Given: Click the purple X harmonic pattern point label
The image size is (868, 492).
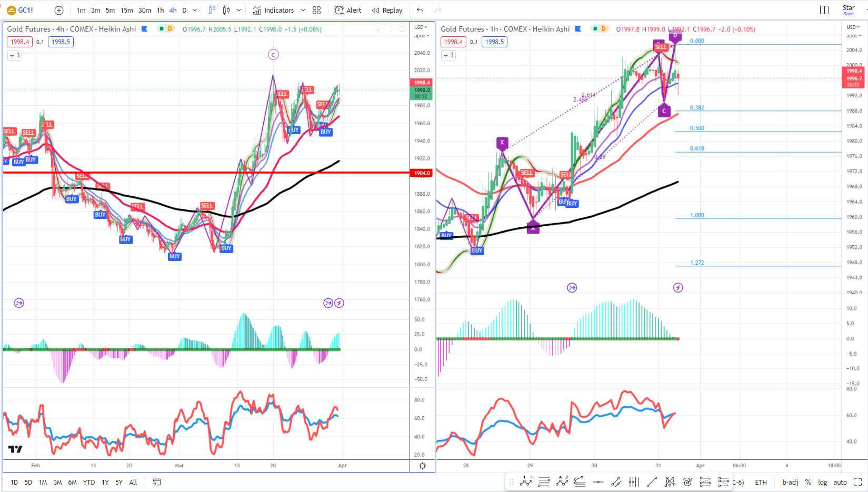Looking at the screenshot, I should click(502, 143).
